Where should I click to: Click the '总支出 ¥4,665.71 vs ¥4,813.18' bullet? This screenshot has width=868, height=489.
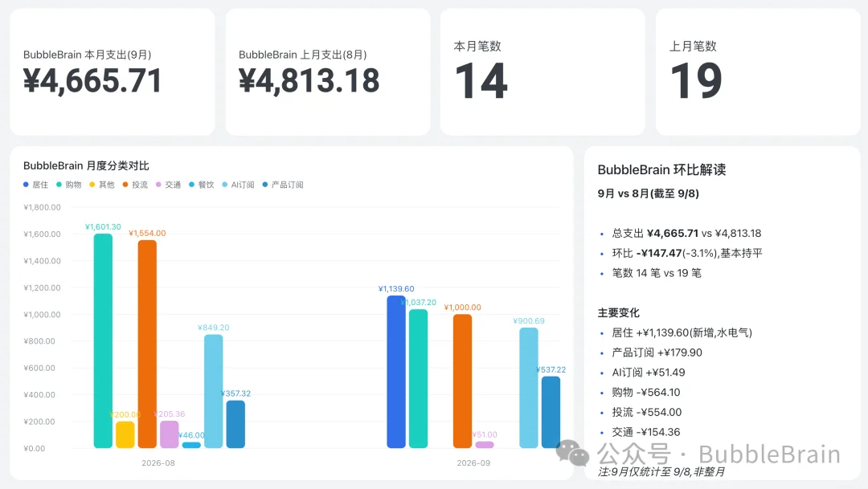click(686, 234)
